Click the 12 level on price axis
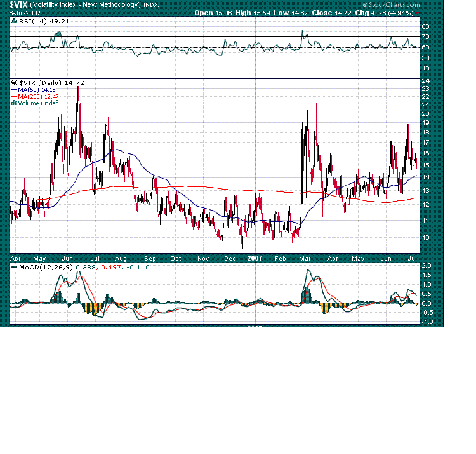 tap(426, 205)
